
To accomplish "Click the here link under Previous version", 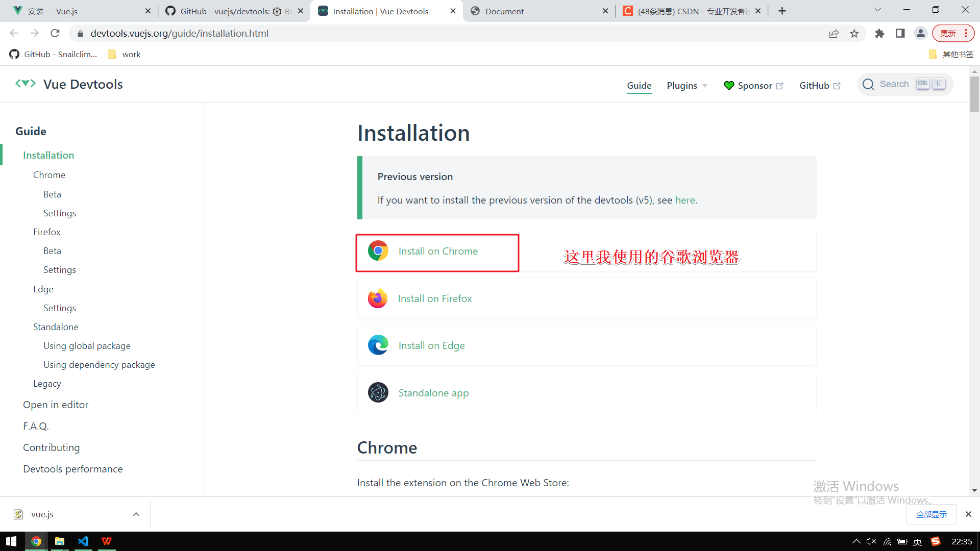I will coord(684,200).
